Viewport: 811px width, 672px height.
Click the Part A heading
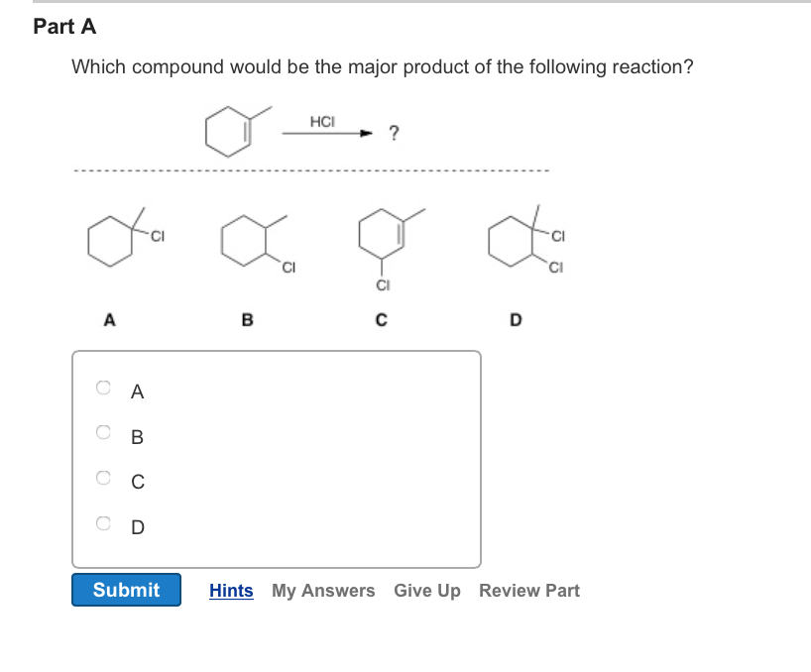pyautogui.click(x=64, y=27)
